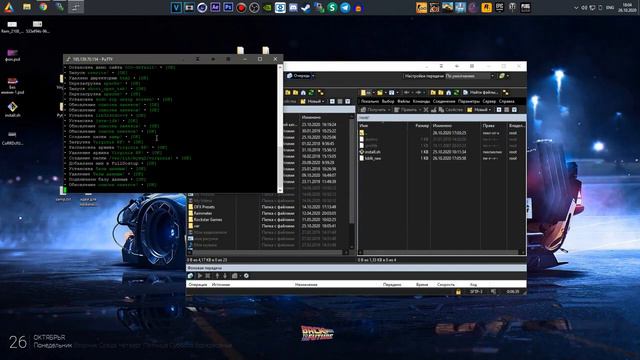
Task: Go forward in remote panel history
Action: click(418, 93)
